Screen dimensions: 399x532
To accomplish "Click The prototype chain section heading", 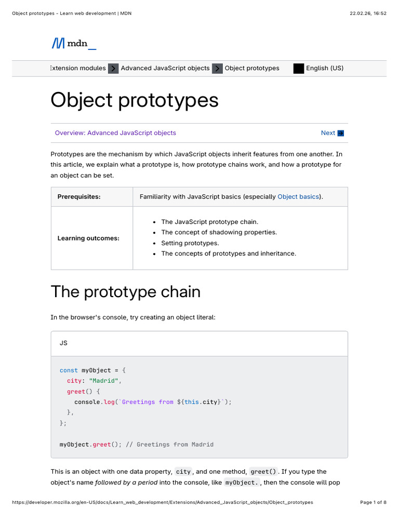I will pos(125,292).
